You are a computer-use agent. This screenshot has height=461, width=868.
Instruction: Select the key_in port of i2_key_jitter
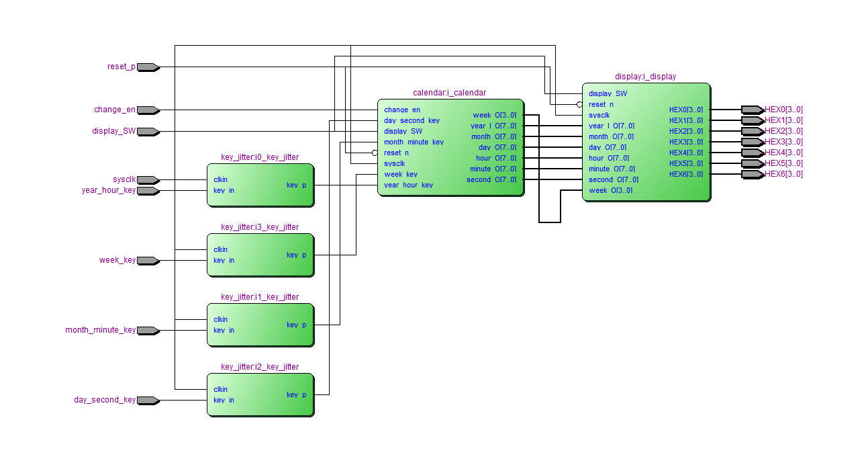(224, 400)
